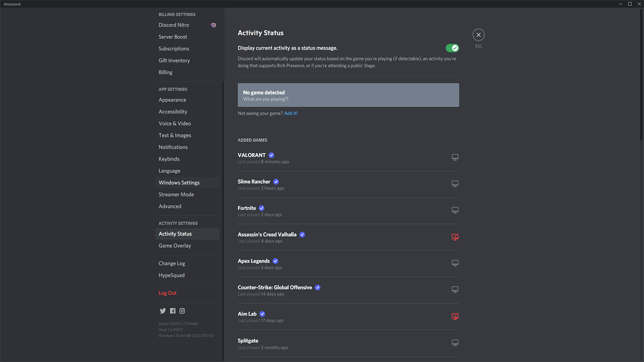
Task: Select the Slime Rancher game name
Action: 254,182
